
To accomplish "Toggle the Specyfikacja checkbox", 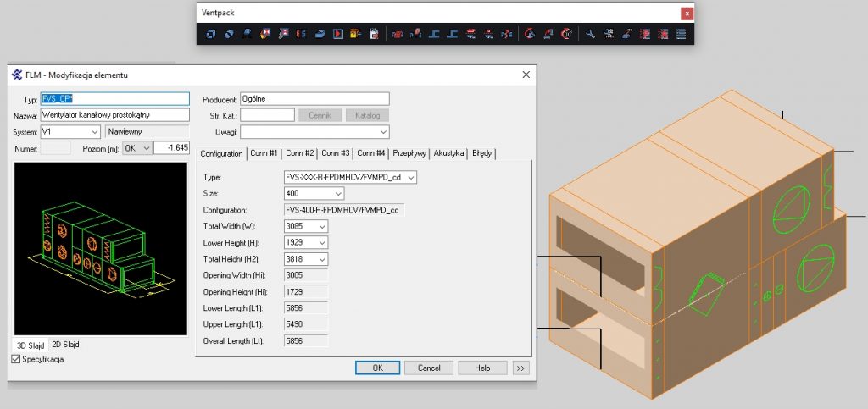I will click(16, 359).
